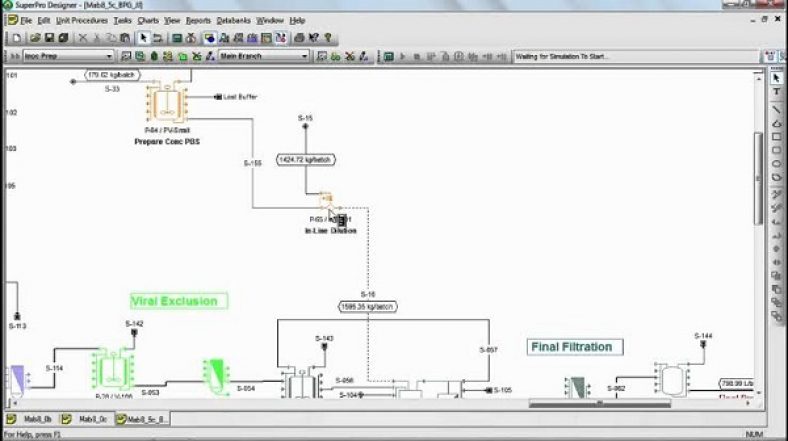Open the Databanks menu
Viewport: 788px width, 441px height.
[233, 21]
